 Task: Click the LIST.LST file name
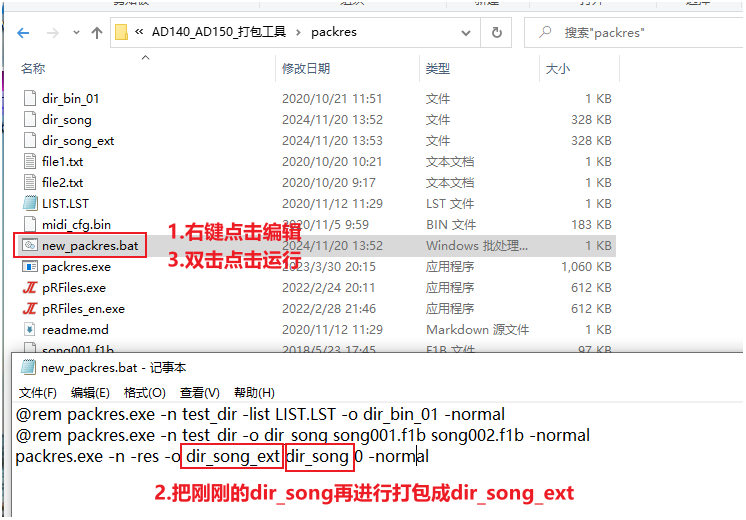tap(65, 204)
